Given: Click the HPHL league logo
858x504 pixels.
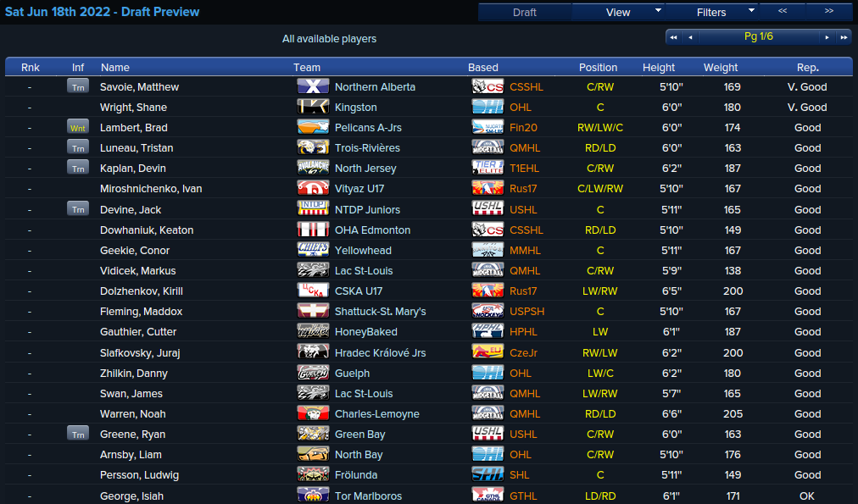Looking at the screenshot, I should 487,331.
